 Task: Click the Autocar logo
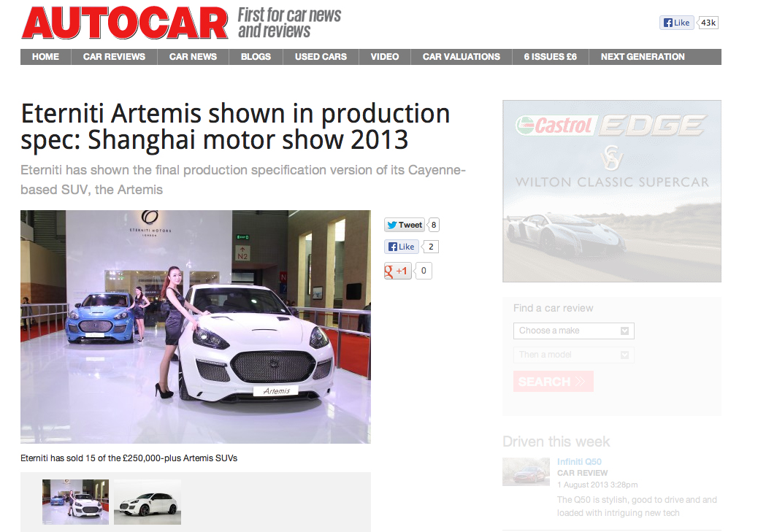[x=124, y=24]
